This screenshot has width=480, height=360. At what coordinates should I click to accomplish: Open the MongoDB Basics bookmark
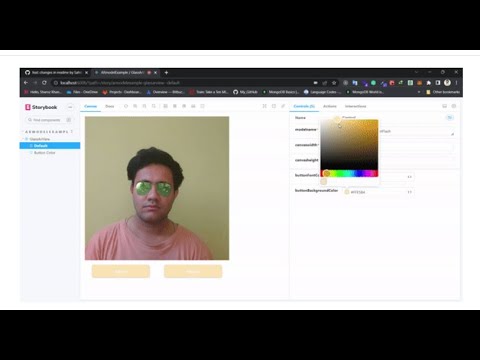(x=281, y=92)
